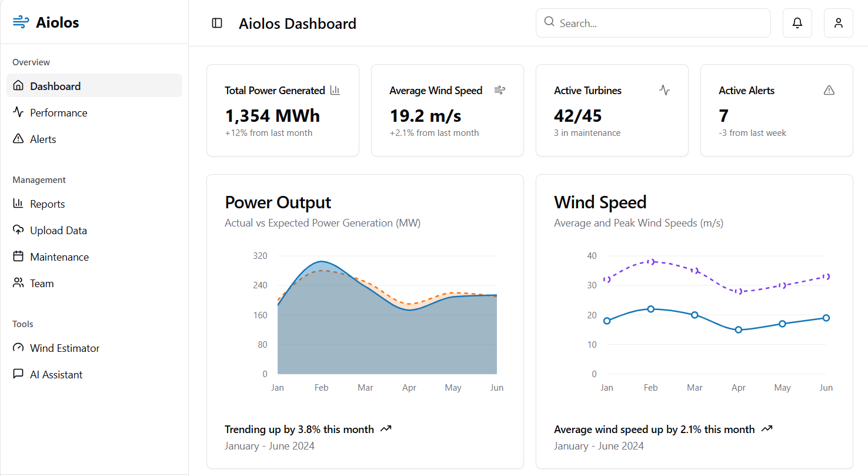The height and width of the screenshot is (476, 868).
Task: Toggle the sidebar panel button
Action: pyautogui.click(x=217, y=23)
